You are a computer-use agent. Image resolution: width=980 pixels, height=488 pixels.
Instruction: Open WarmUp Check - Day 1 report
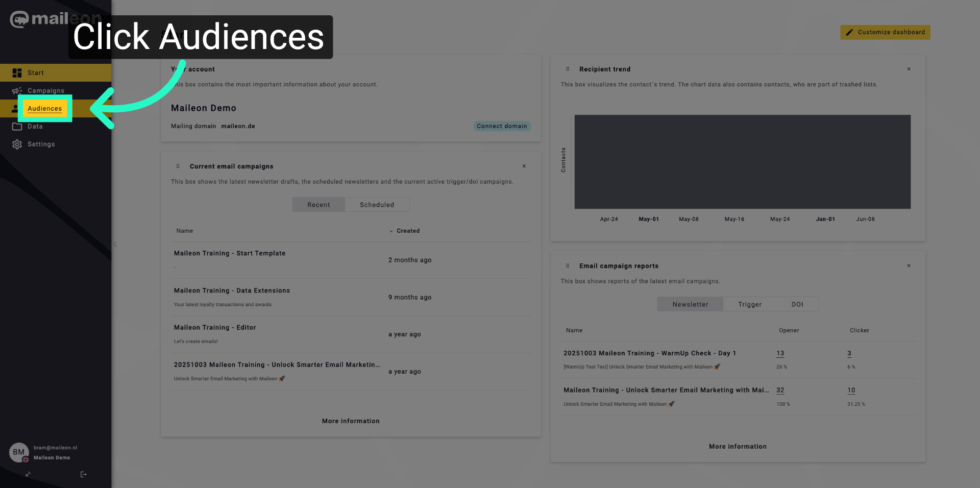650,353
